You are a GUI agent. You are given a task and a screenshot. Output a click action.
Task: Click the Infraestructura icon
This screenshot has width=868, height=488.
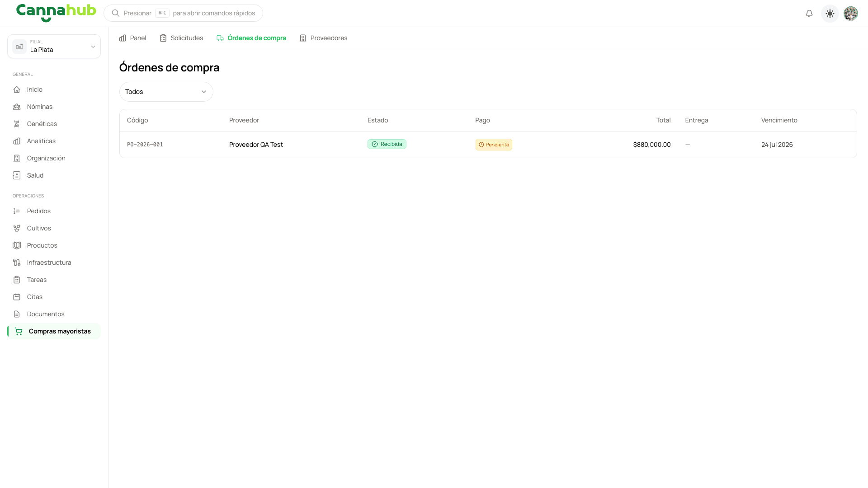[17, 263]
